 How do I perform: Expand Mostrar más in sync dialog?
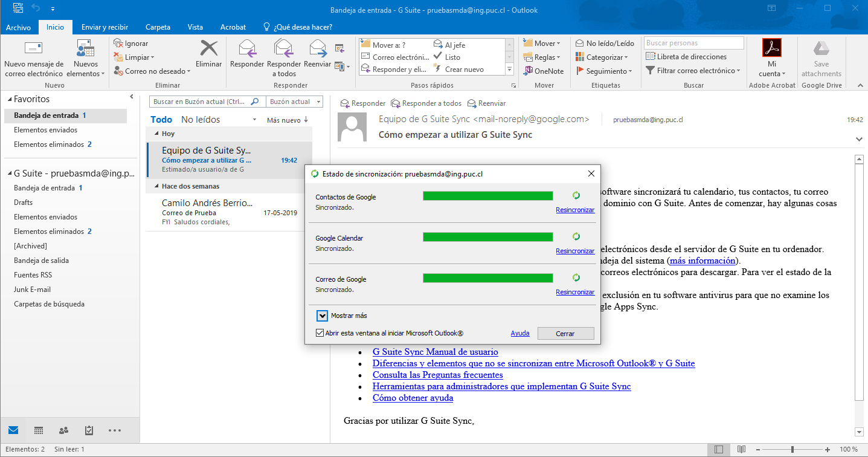click(321, 316)
